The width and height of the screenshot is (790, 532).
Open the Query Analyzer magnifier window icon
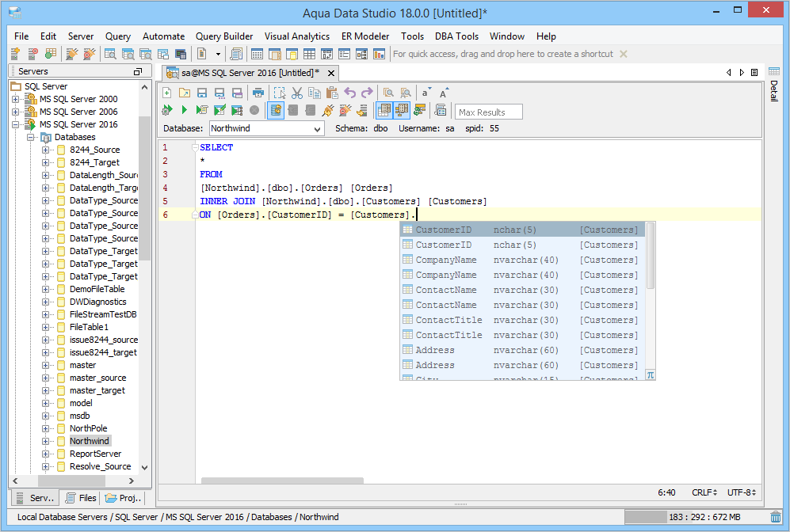(x=110, y=53)
